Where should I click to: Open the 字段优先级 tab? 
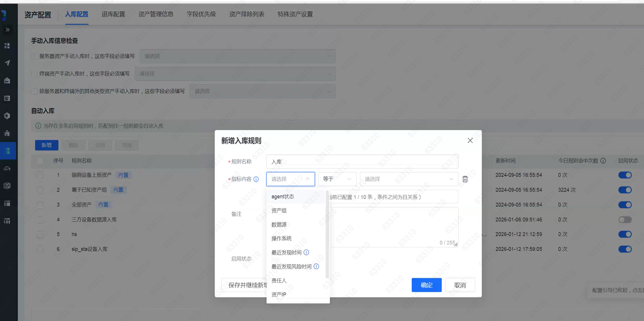201,14
